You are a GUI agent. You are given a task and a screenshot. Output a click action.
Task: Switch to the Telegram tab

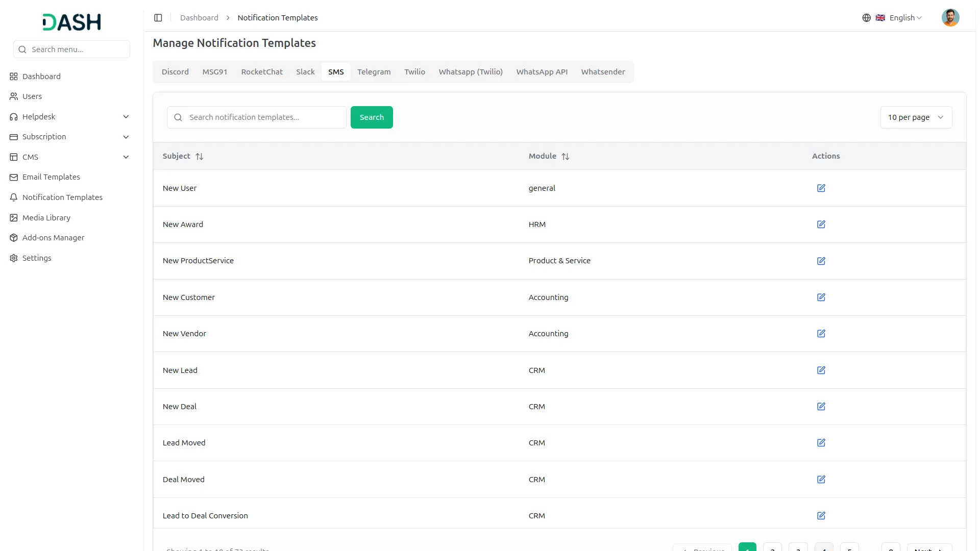374,72
